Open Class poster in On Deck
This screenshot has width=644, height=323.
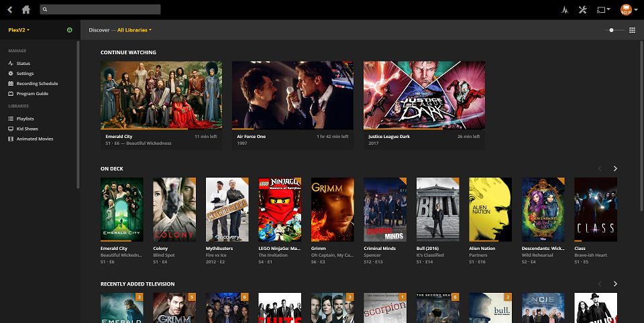click(596, 209)
